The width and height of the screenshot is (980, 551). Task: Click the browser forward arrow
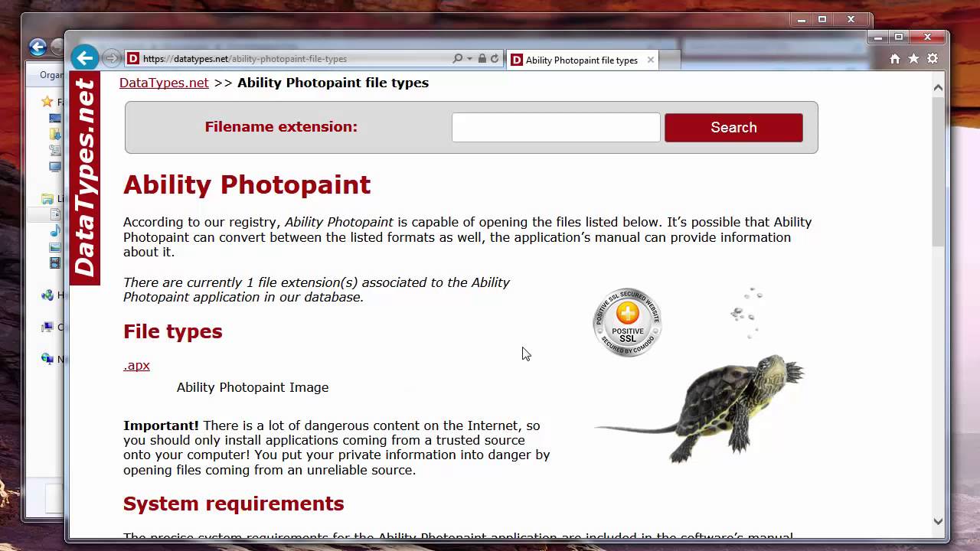(x=111, y=58)
